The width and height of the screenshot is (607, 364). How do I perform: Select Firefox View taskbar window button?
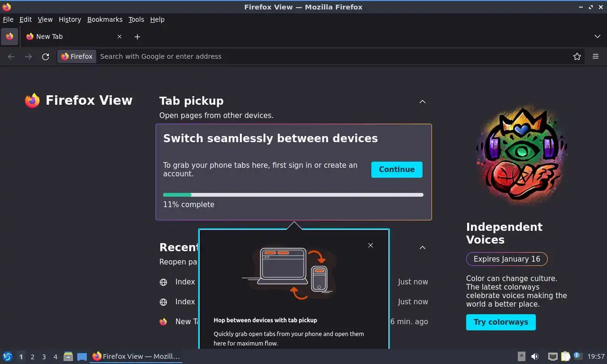click(137, 356)
